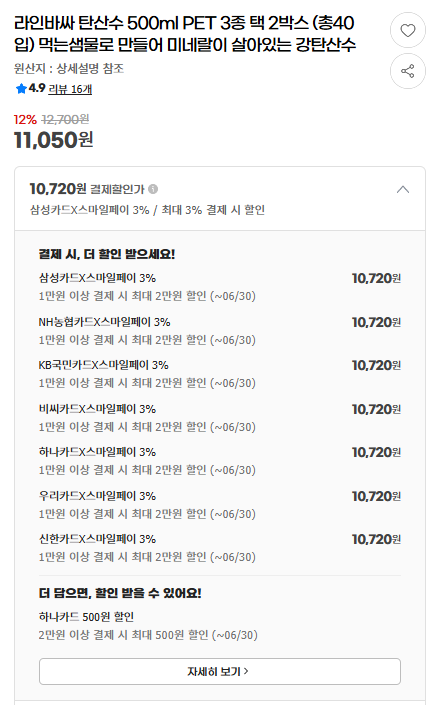Image resolution: width=440 pixels, height=705 pixels.
Task: Select 우리카드X스마일페이 3% discount row
Action: pos(220,504)
